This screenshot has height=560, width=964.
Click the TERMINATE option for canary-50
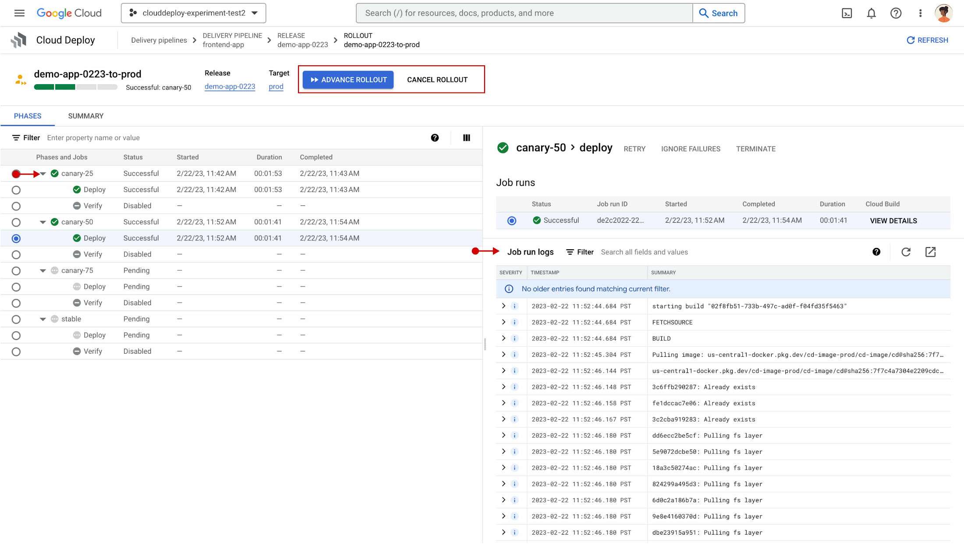tap(755, 149)
